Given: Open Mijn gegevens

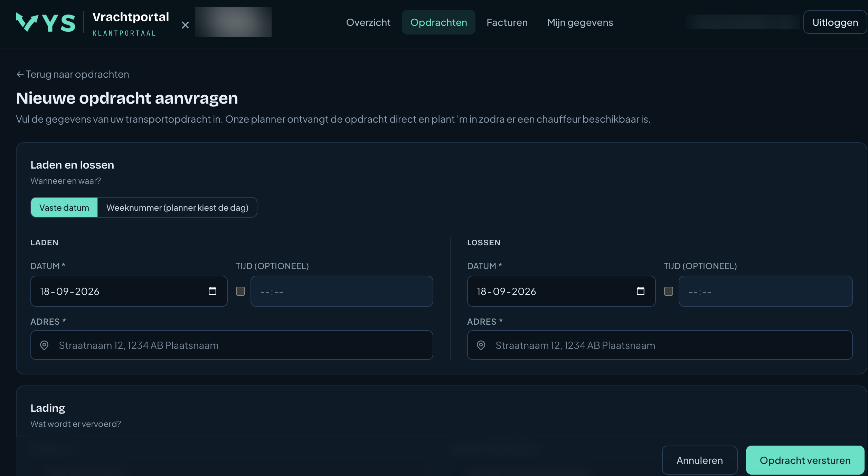Looking at the screenshot, I should tap(580, 22).
